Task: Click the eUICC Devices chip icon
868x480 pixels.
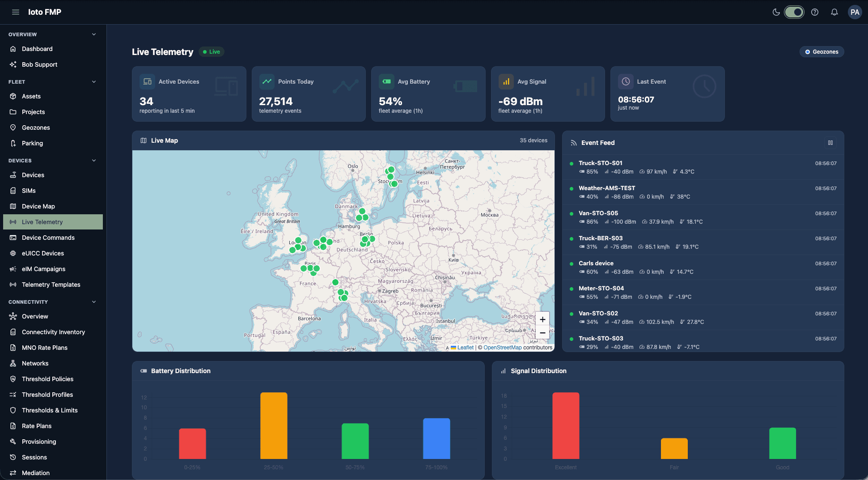Action: tap(13, 253)
